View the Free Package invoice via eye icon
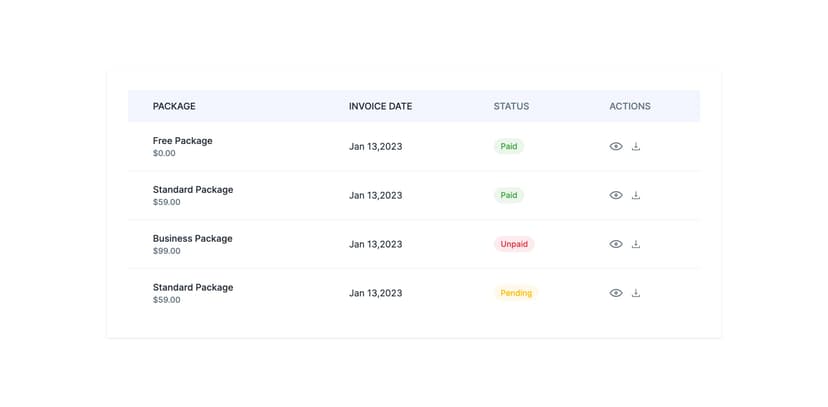The image size is (828, 407). 616,146
